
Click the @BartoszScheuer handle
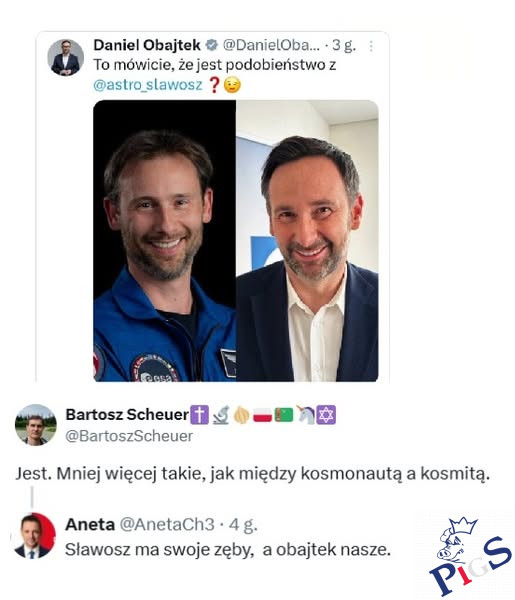tap(129, 436)
